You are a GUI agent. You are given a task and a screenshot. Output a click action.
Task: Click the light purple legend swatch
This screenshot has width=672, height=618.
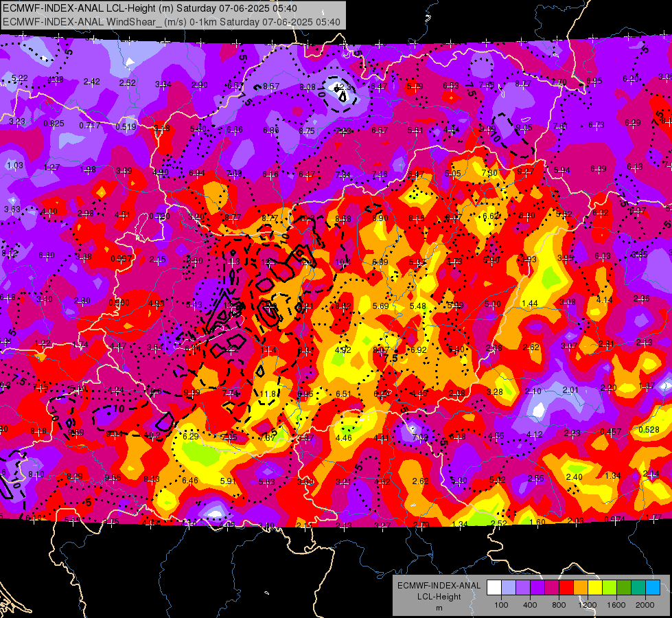pyautogui.click(x=523, y=588)
